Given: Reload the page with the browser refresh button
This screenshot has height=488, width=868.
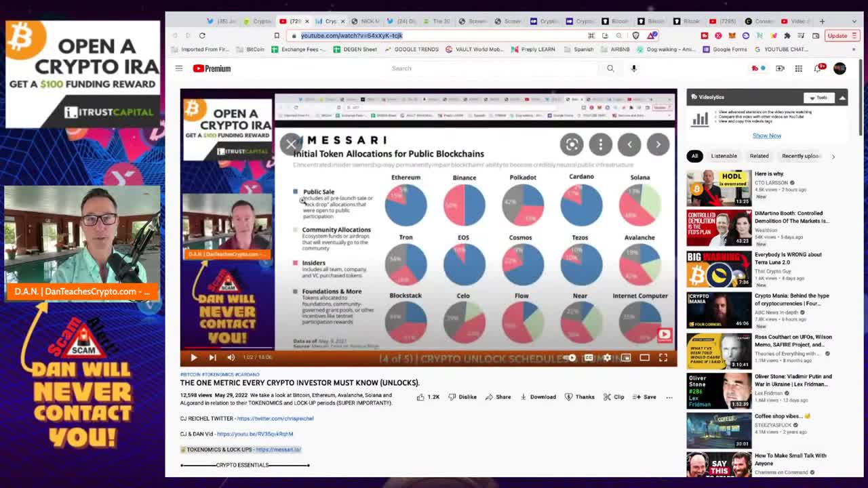Looking at the screenshot, I should click(x=202, y=35).
